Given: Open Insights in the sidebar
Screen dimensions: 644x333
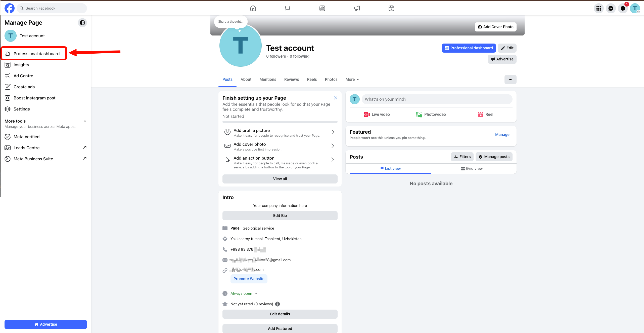Looking at the screenshot, I should click(x=46, y=65).
